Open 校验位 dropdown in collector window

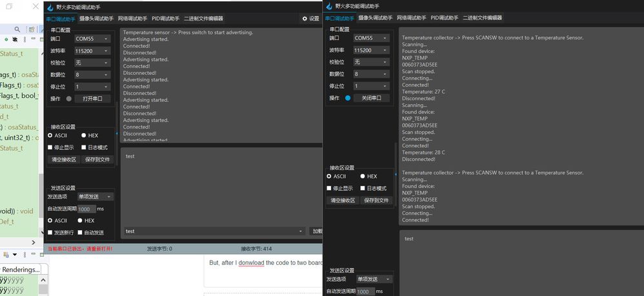(x=371, y=62)
